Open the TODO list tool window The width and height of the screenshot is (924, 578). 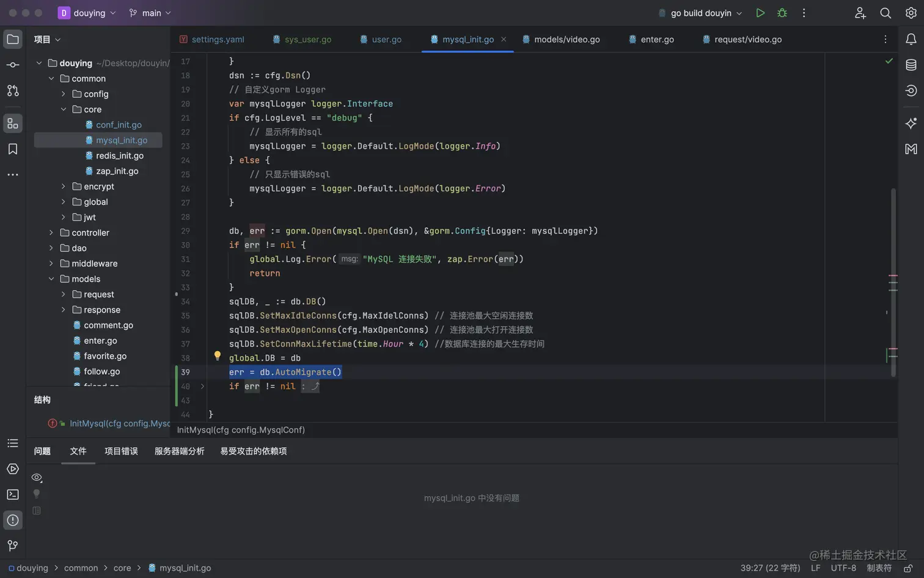pyautogui.click(x=13, y=443)
